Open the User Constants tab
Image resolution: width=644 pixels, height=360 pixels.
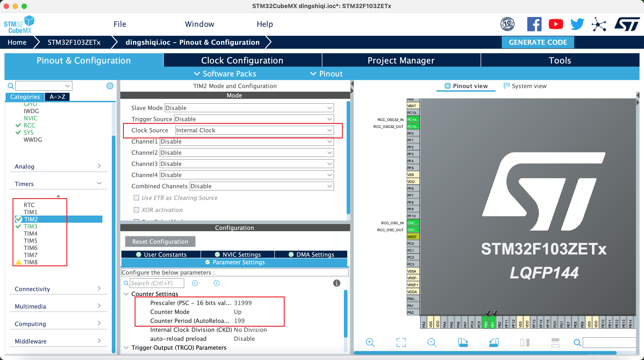[x=161, y=254]
